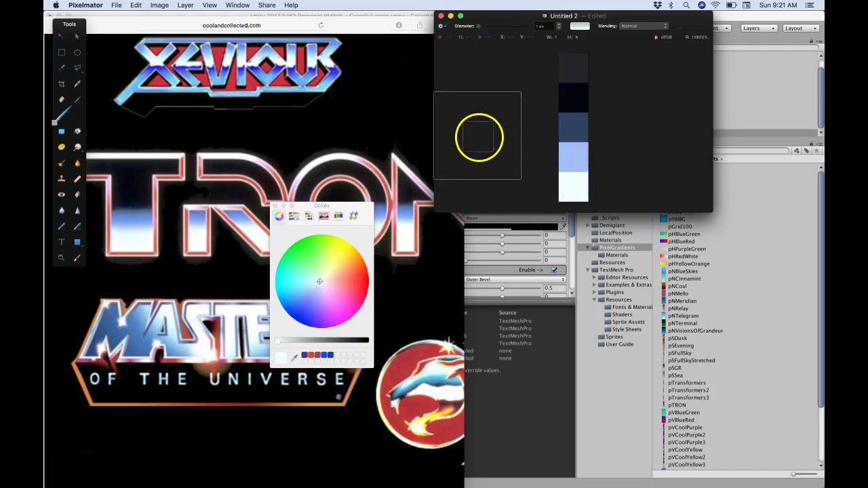Viewport: 868px width, 488px height.
Task: Click current color preview swatch in Colors
Action: point(281,358)
